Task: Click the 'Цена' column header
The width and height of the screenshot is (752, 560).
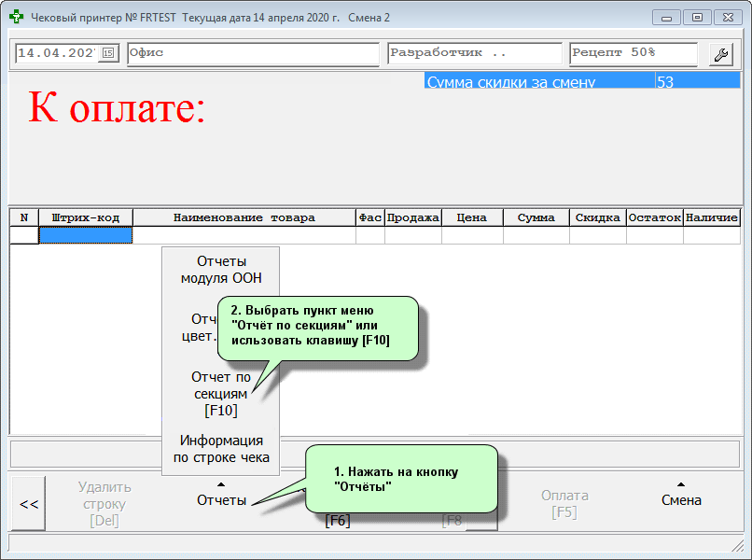Action: click(472, 217)
